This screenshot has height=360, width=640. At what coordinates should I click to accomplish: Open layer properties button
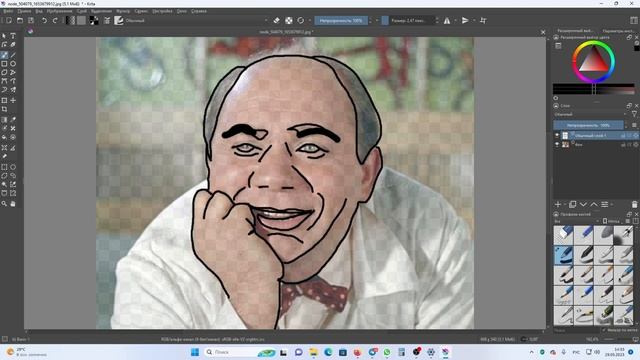pos(604,204)
